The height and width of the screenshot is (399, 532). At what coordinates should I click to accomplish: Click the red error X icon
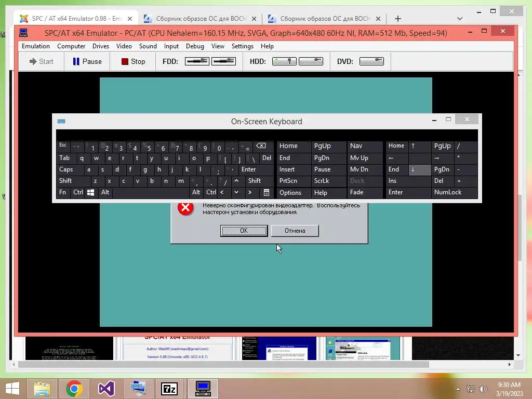point(185,208)
